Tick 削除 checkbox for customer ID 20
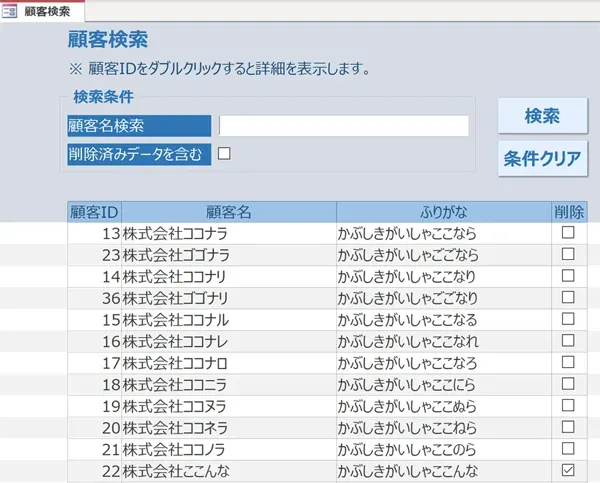This screenshot has width=600, height=483. click(568, 427)
